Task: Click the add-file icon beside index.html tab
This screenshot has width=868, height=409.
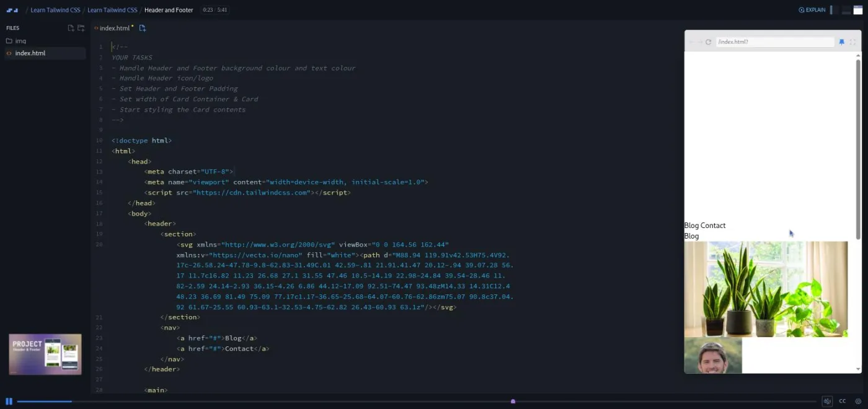Action: [x=143, y=28]
